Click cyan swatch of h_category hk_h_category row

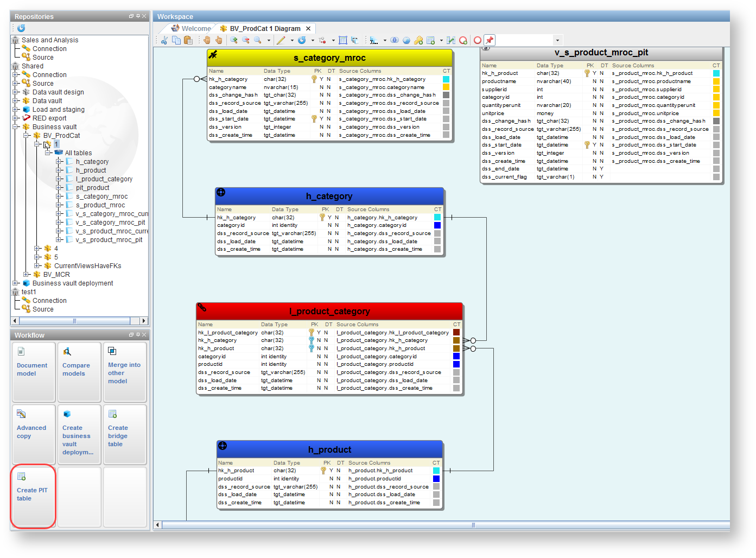437,217
